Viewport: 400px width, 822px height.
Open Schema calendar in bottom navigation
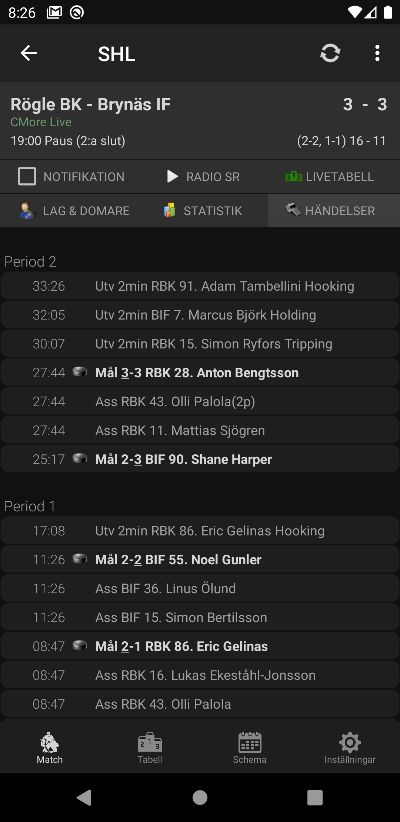(x=250, y=748)
